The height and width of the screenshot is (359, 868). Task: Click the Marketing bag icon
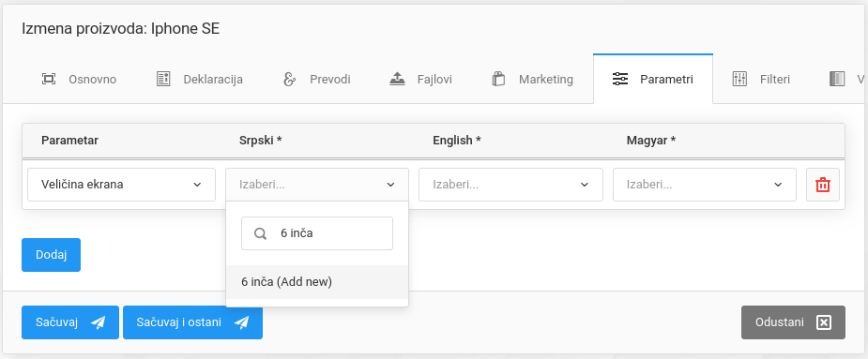499,79
